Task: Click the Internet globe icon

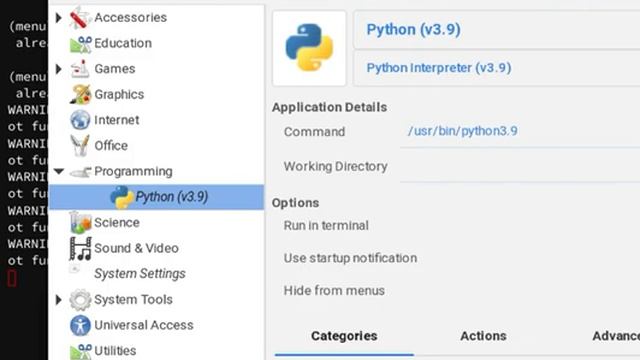Action: (x=80, y=120)
